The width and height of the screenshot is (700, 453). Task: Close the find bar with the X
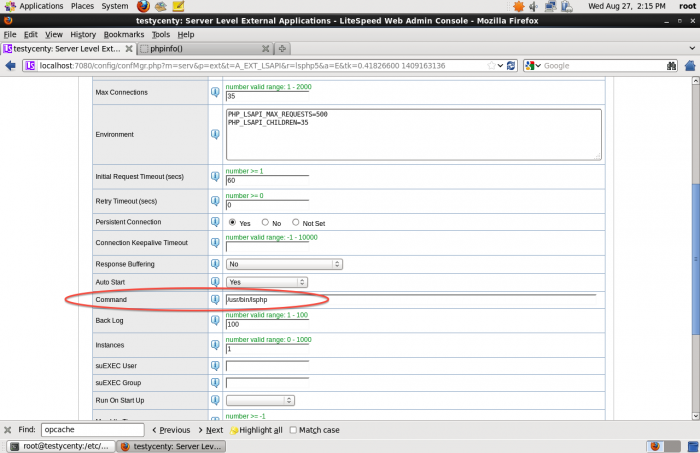click(x=8, y=430)
